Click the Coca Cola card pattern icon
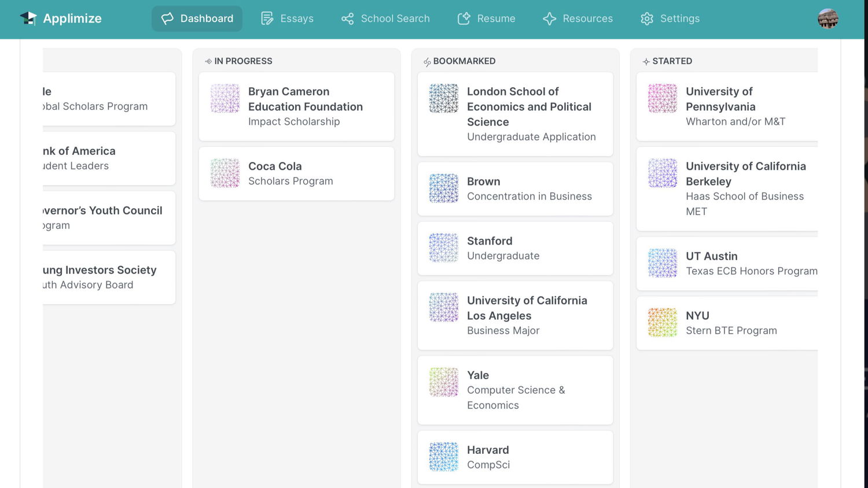 point(225,173)
